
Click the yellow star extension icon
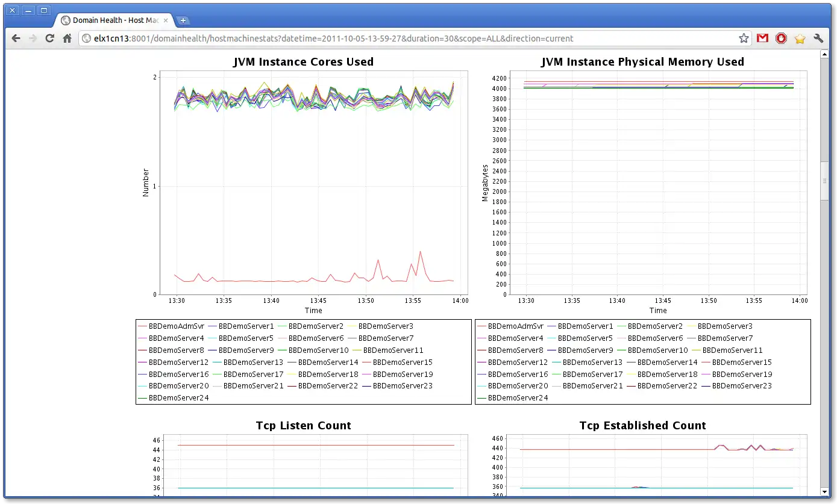point(800,38)
